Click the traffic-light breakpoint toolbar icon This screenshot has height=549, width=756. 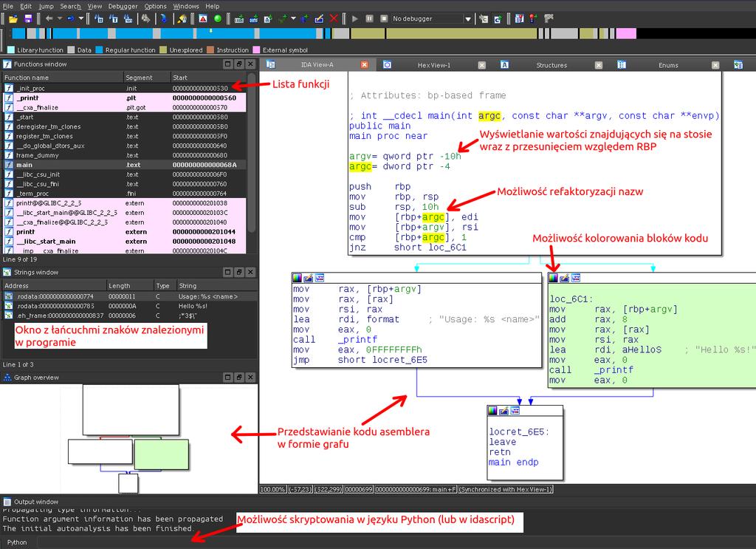click(x=533, y=18)
